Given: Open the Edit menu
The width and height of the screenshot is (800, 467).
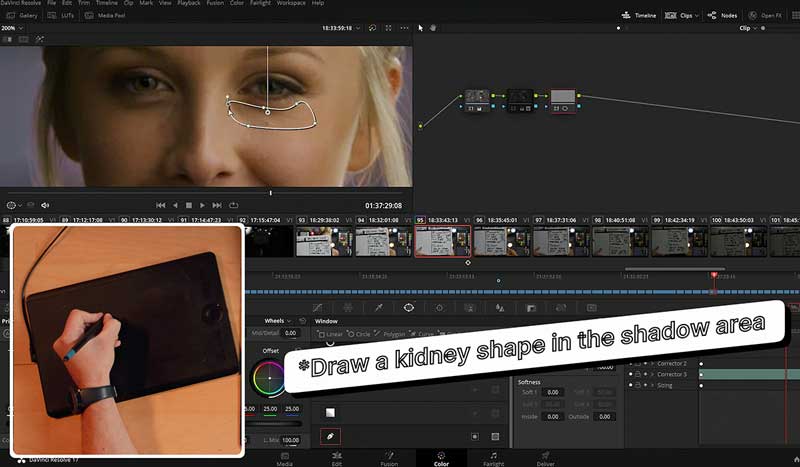Looking at the screenshot, I should pos(67,3).
